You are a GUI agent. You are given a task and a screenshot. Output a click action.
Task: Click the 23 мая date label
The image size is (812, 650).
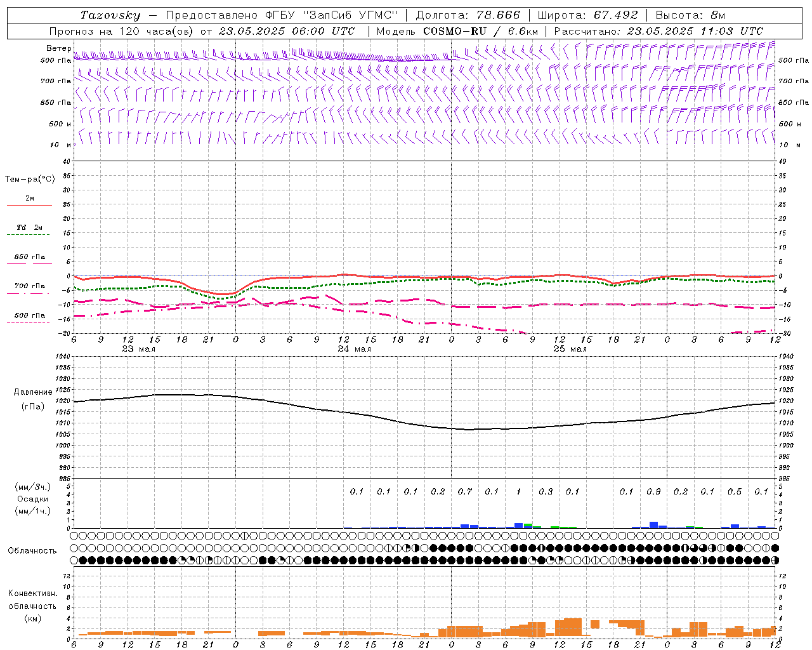pos(139,349)
